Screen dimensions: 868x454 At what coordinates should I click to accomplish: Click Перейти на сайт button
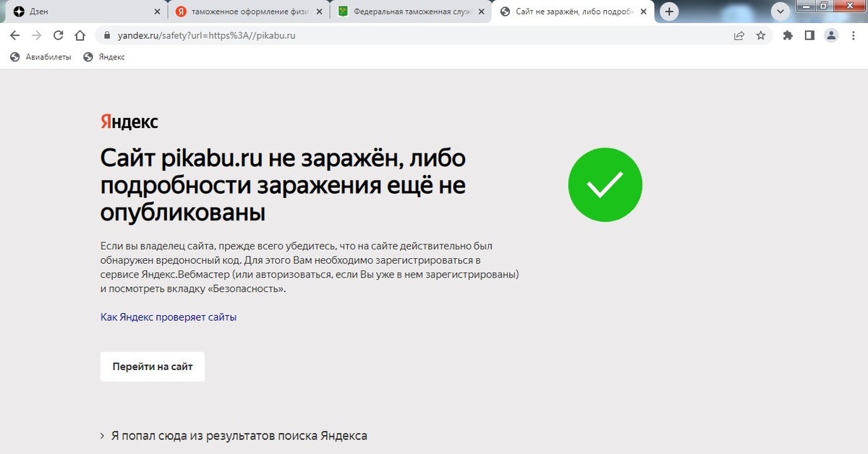point(153,367)
